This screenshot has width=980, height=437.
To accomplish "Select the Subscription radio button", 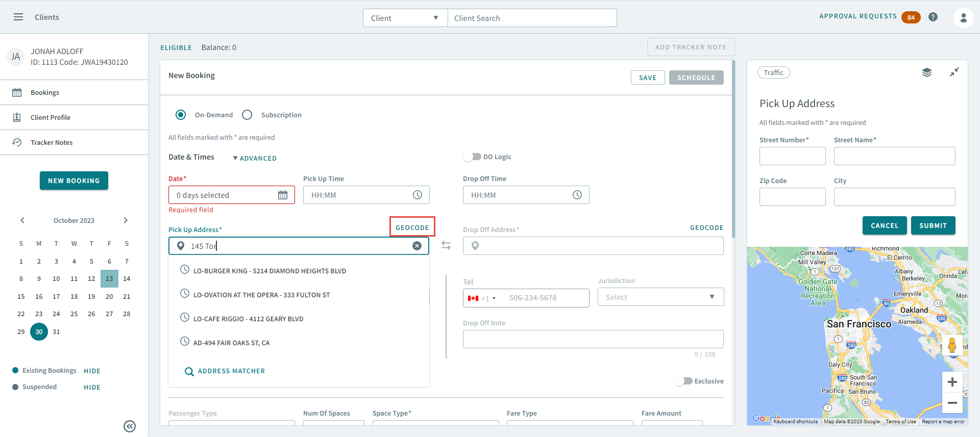I will (x=247, y=115).
